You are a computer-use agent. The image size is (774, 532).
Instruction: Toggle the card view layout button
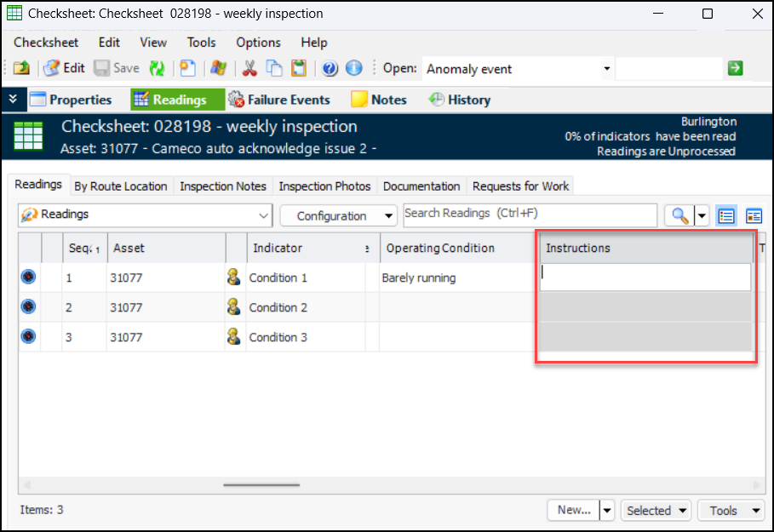click(x=754, y=216)
